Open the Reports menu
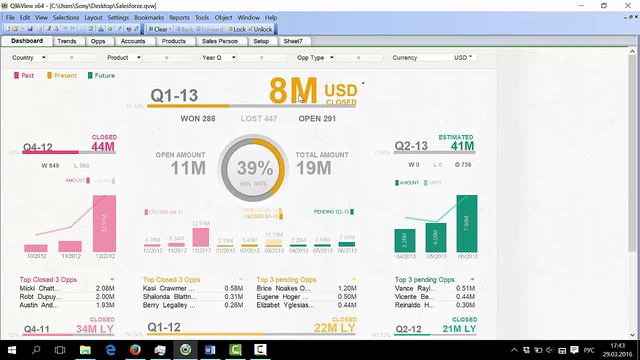The height and width of the screenshot is (360, 640). click(179, 18)
